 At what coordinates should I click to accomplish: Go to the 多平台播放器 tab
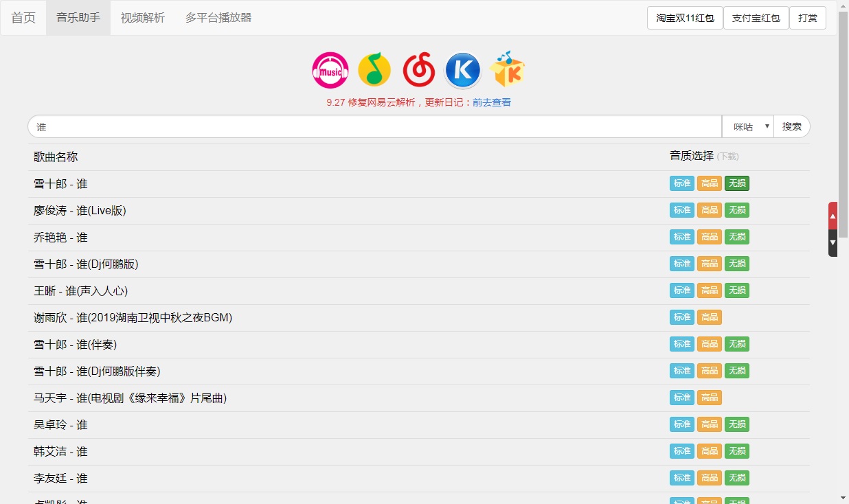218,18
